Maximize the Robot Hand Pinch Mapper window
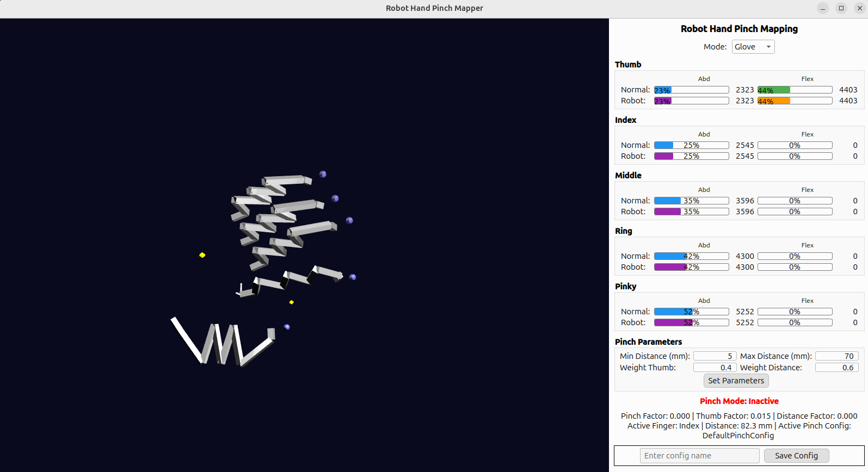This screenshot has height=472, width=868. (841, 8)
